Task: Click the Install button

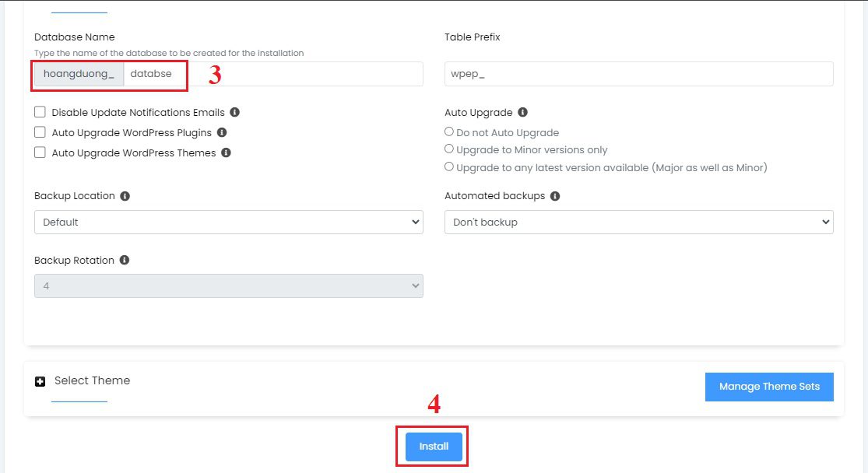Action: pos(434,447)
